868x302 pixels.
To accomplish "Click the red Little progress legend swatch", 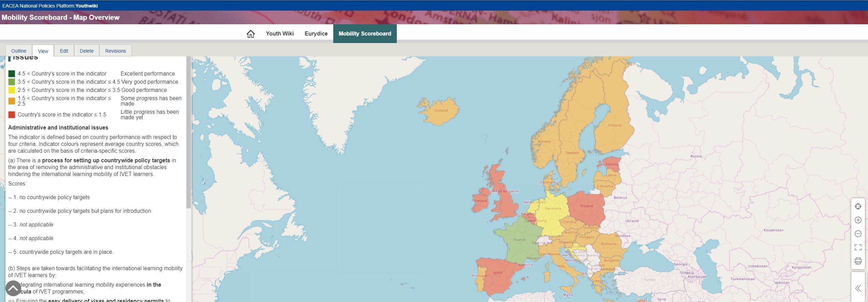I will [x=12, y=114].
